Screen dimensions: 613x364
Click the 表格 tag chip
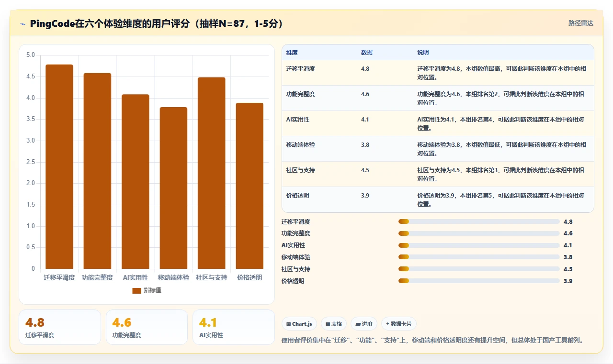point(334,324)
